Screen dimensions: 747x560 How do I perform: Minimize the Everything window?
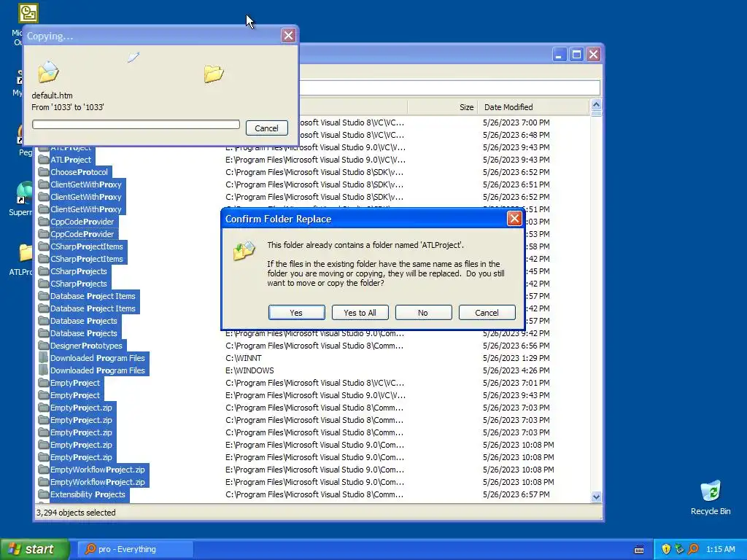(x=559, y=55)
